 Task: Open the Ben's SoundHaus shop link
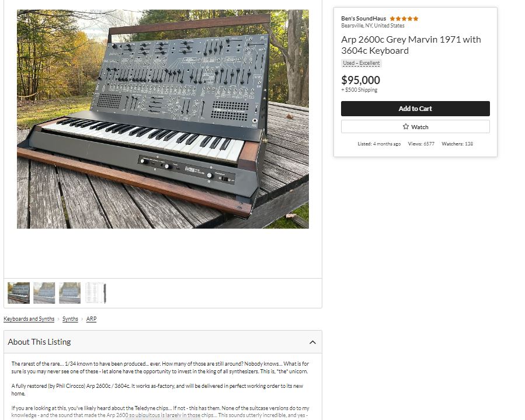coord(363,19)
